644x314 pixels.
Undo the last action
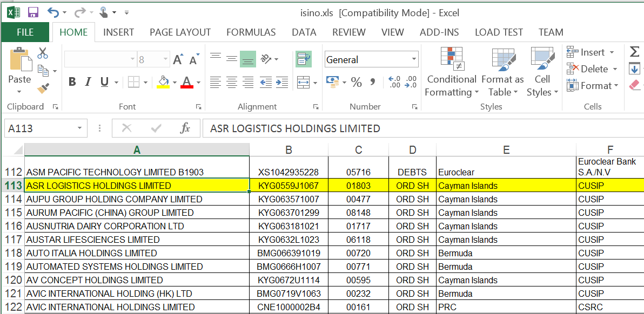(53, 13)
